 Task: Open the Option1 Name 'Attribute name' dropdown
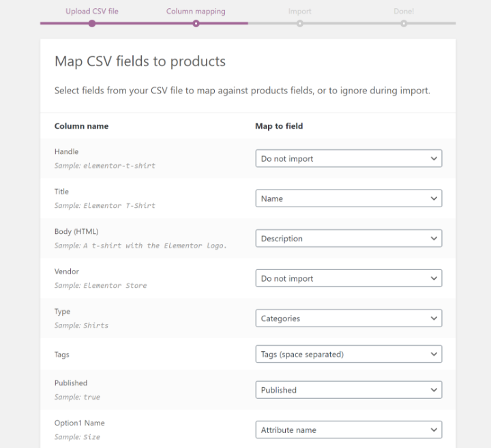[x=348, y=430]
